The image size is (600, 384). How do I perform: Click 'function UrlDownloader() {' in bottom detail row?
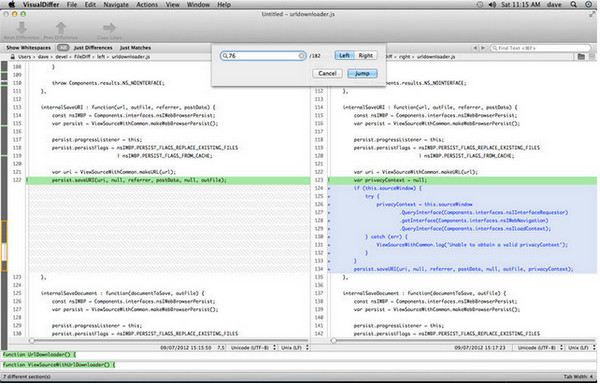39,355
